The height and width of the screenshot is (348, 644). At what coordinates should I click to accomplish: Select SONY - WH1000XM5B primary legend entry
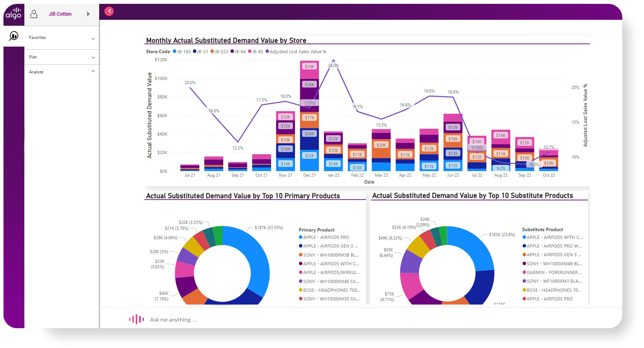point(329,255)
